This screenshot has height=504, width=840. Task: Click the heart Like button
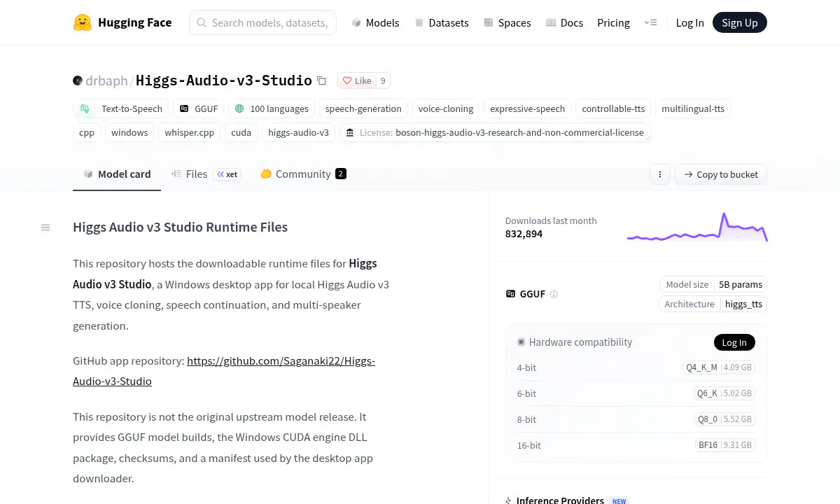[356, 80]
